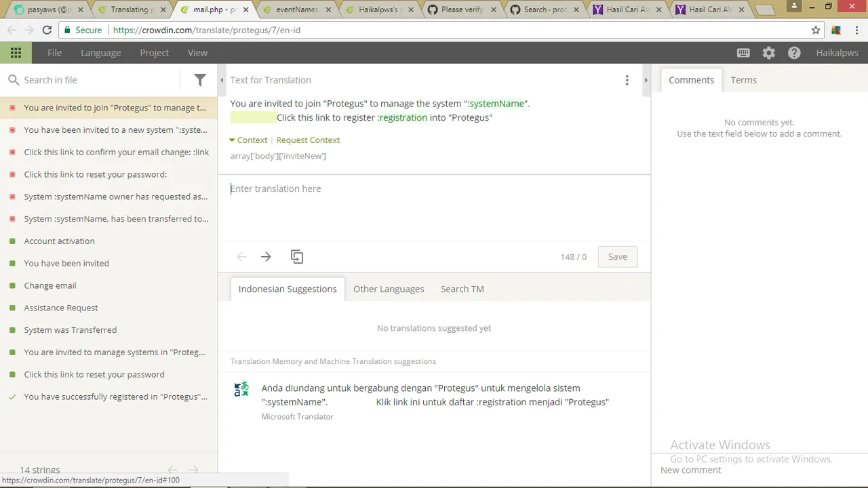Switch to the Haikalpws's browser tab
The width and height of the screenshot is (868, 488).
click(380, 9)
